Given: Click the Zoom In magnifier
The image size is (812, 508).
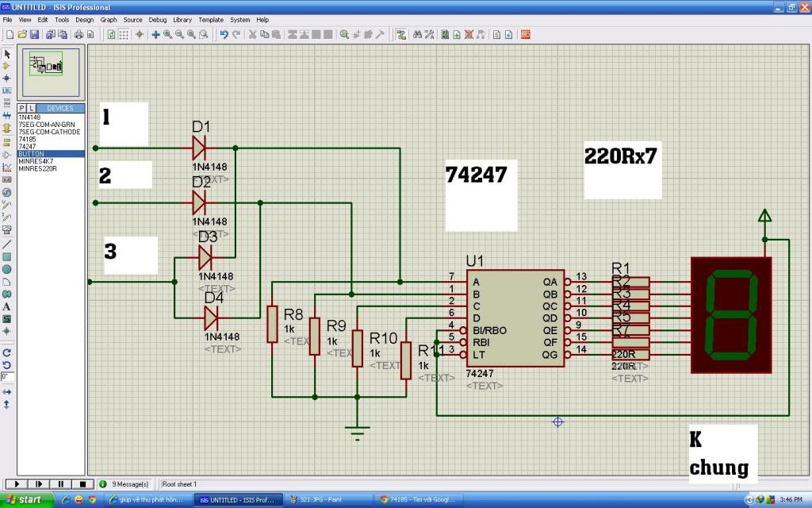Looking at the screenshot, I should (168, 35).
